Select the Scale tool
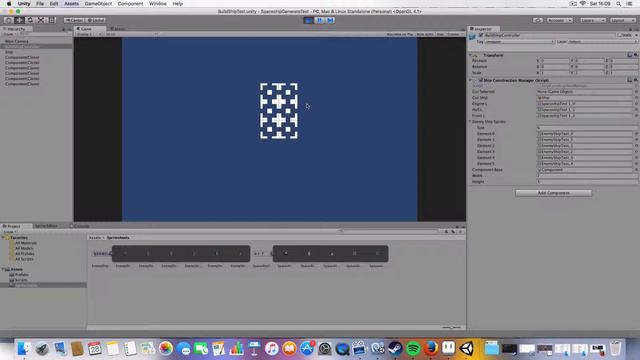Image resolution: width=640 pixels, height=360 pixels. [41, 20]
